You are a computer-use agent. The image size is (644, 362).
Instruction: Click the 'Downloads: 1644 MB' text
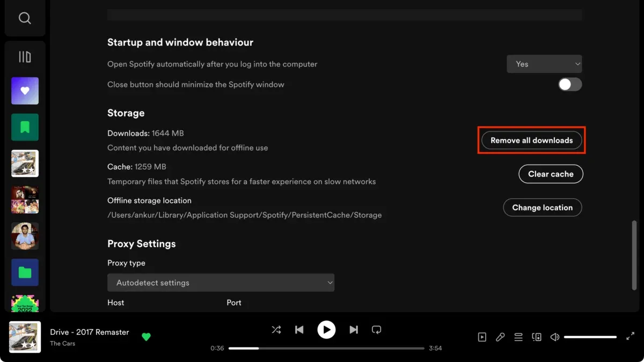[x=145, y=133]
